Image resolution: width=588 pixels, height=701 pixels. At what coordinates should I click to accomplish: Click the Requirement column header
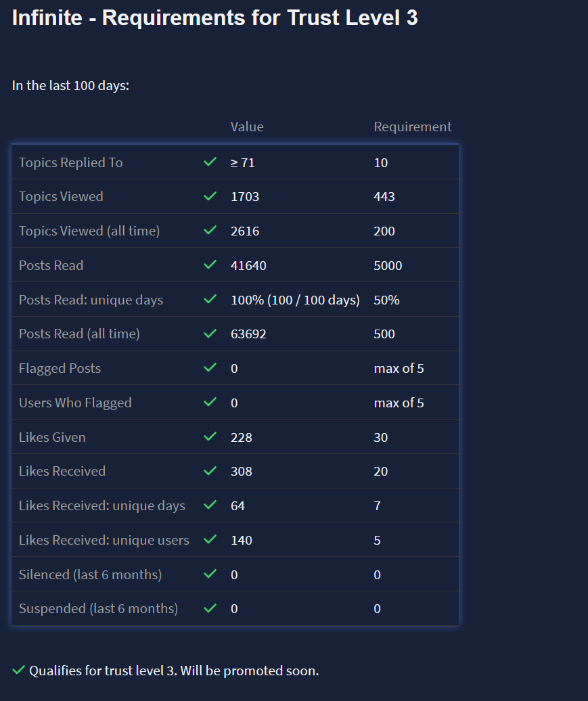[413, 127]
